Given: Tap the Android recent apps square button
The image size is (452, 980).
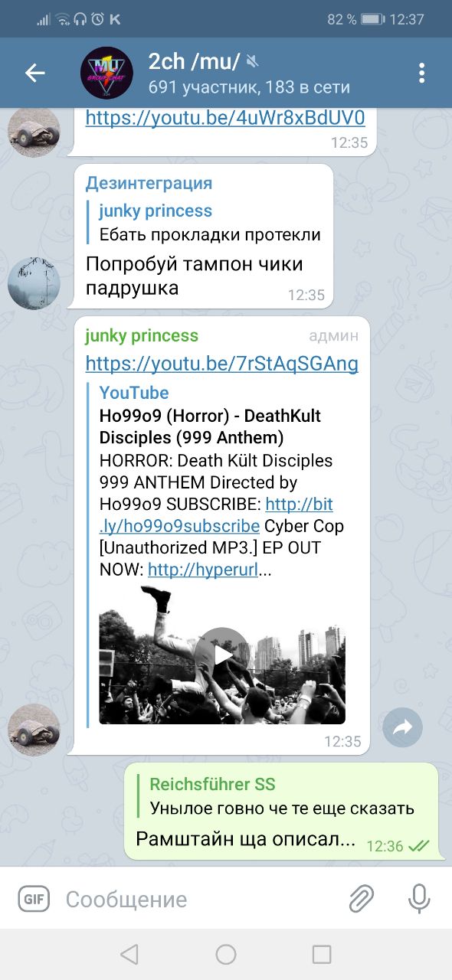Looking at the screenshot, I should pyautogui.click(x=322, y=954).
